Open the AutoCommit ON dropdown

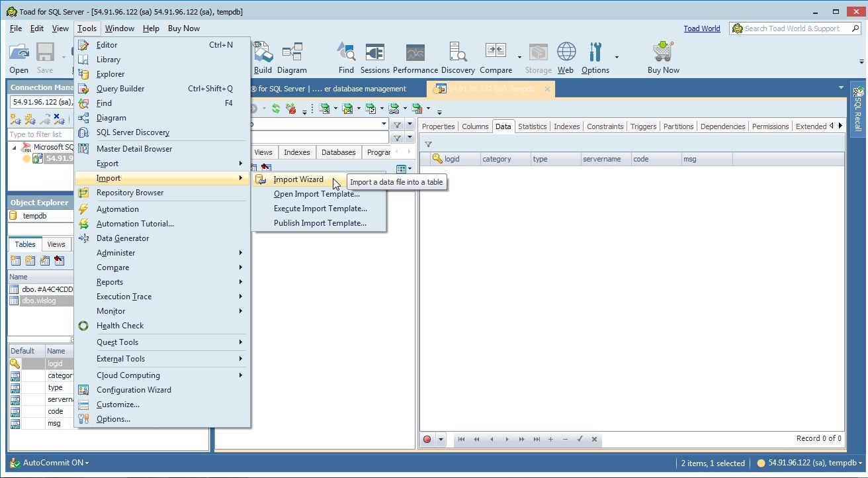click(x=50, y=463)
